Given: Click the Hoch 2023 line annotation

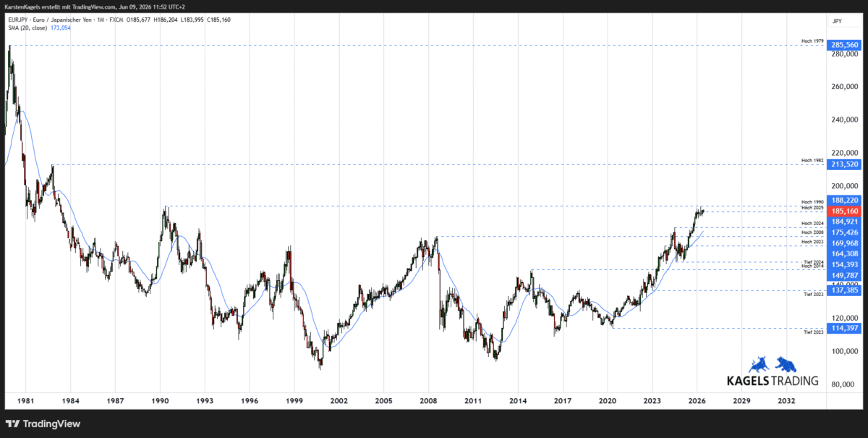Looking at the screenshot, I should pyautogui.click(x=812, y=241).
